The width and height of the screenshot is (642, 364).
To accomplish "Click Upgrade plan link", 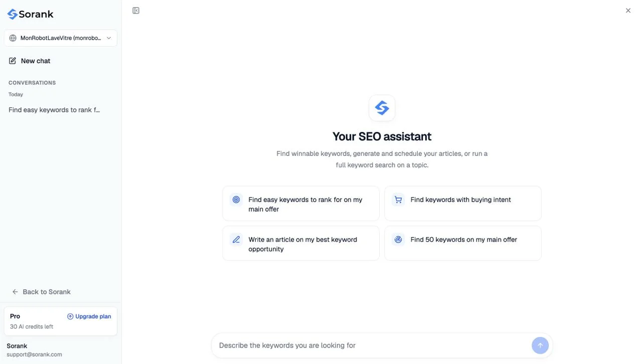I will click(x=89, y=316).
